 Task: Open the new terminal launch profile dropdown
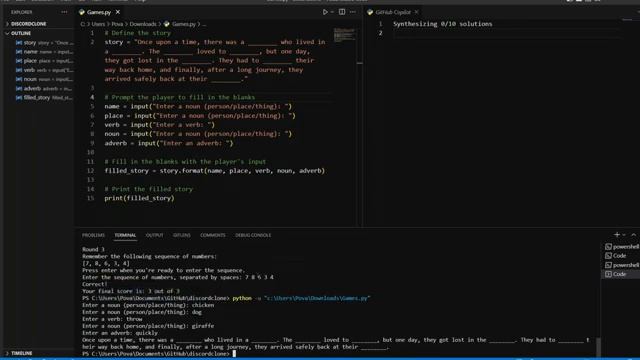624,235
